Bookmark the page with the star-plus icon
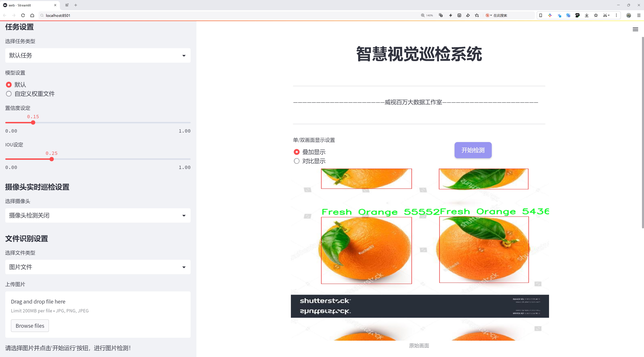Image resolution: width=644 pixels, height=357 pixels. pyautogui.click(x=477, y=15)
